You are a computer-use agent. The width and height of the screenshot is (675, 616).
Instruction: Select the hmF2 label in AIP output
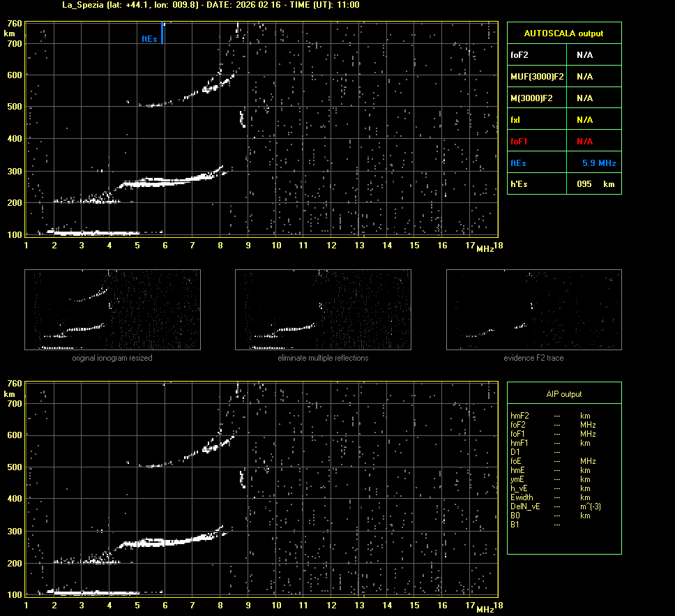click(520, 416)
